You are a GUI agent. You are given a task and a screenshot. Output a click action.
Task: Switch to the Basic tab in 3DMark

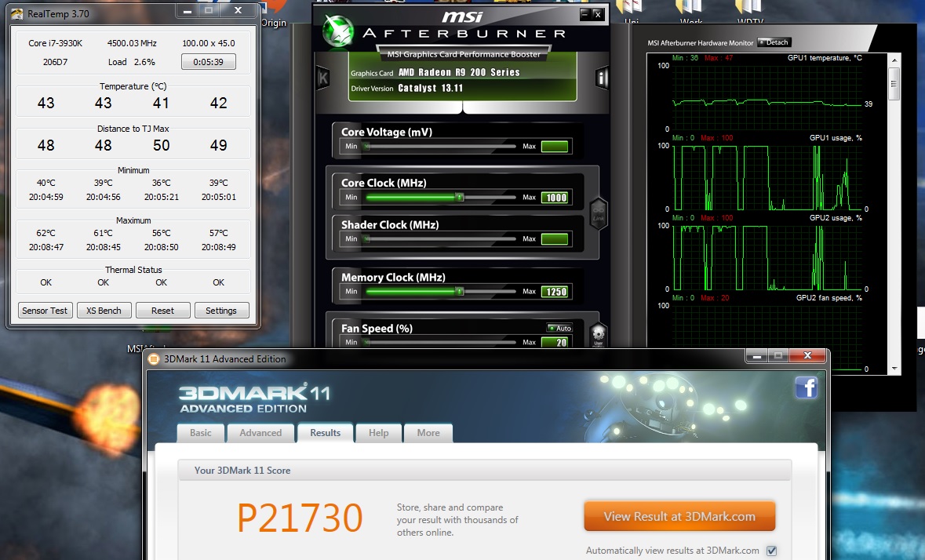pos(201,433)
